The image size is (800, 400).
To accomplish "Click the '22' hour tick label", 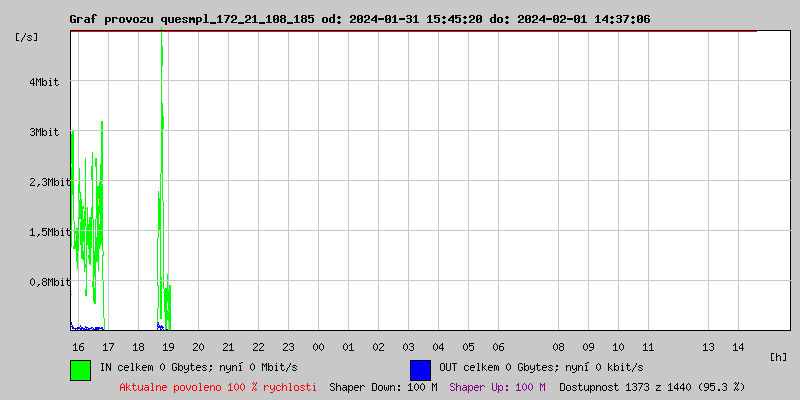I will [259, 347].
